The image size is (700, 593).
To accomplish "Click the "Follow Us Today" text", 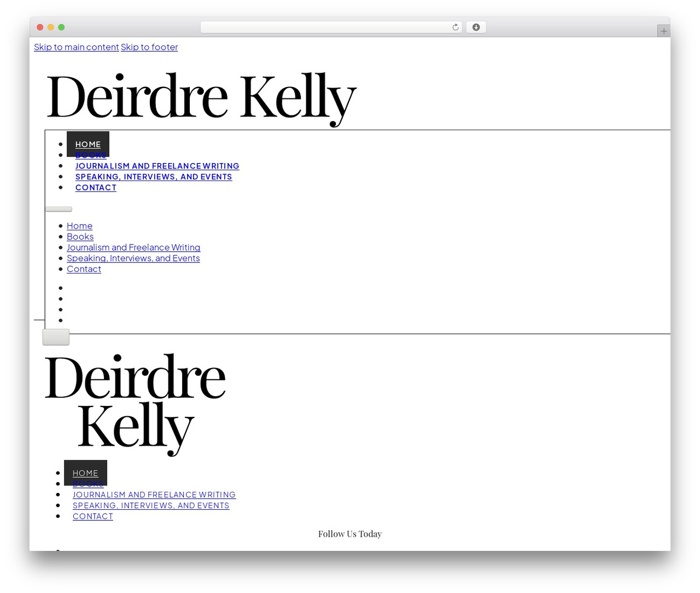I will (350, 534).
